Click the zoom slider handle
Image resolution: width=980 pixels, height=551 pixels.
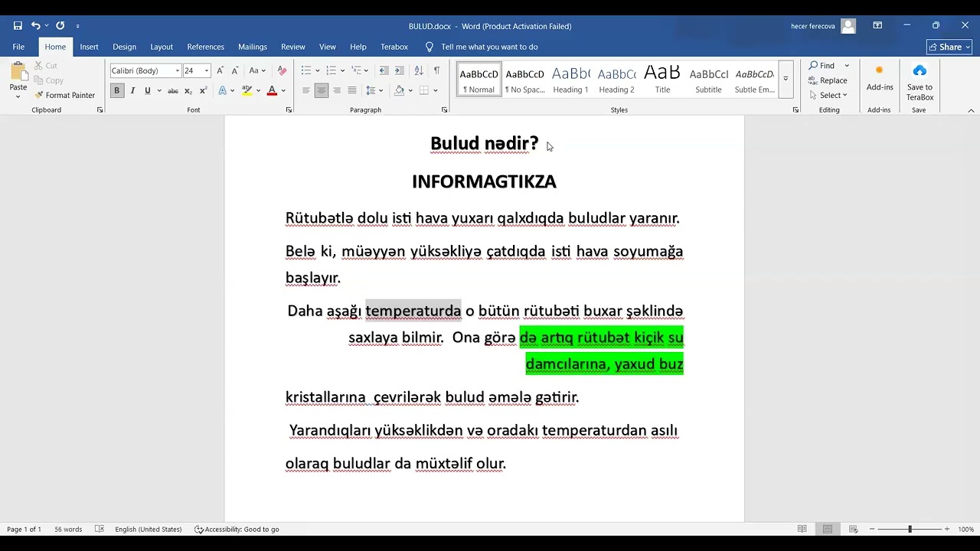coord(910,529)
